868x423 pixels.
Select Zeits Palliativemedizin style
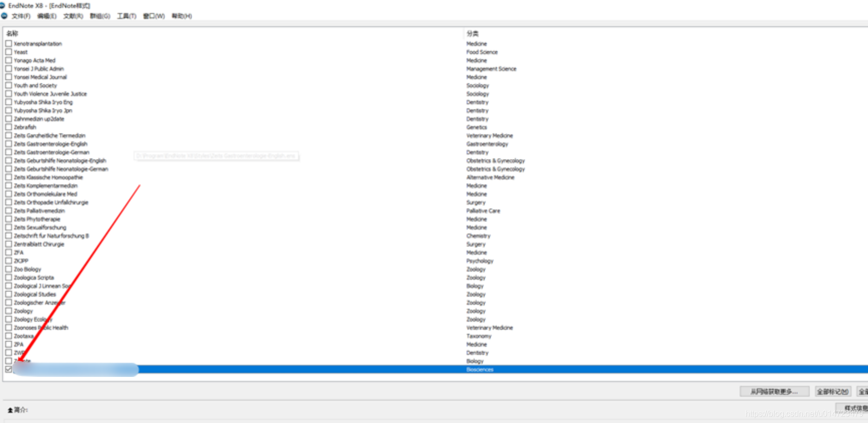(39, 210)
